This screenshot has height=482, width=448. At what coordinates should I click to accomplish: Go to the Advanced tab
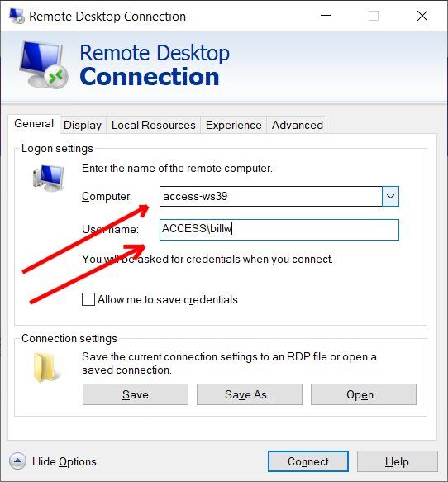(297, 125)
